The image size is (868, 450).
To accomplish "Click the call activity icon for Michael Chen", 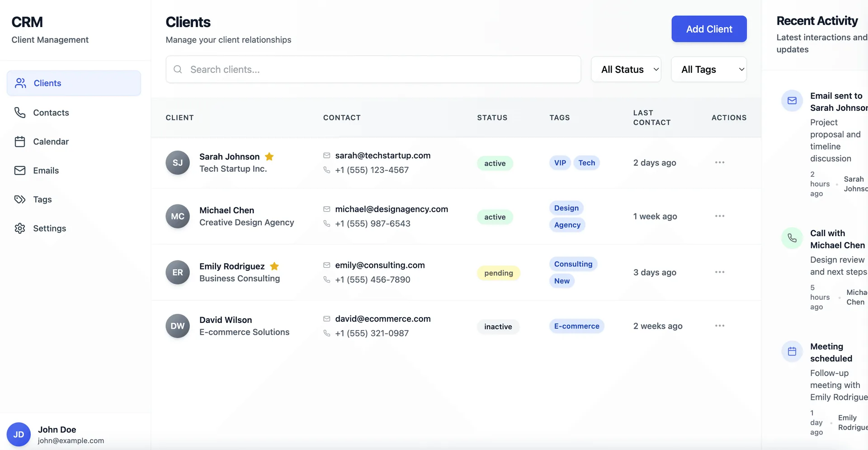I will (x=792, y=238).
